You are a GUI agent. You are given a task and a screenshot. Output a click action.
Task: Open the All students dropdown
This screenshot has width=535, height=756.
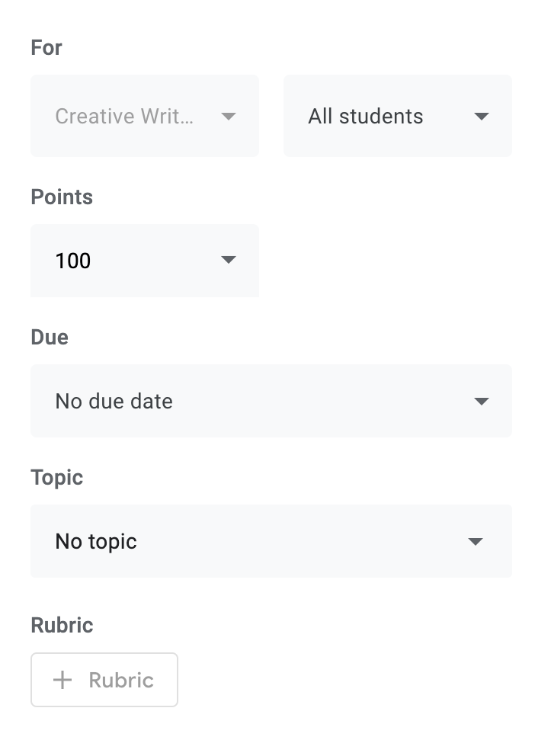pyautogui.click(x=397, y=116)
